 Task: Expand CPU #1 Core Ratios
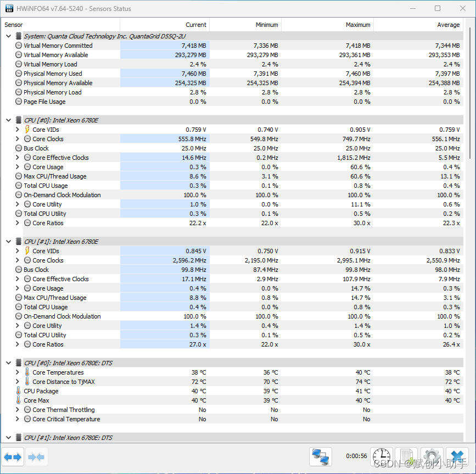[x=18, y=344]
